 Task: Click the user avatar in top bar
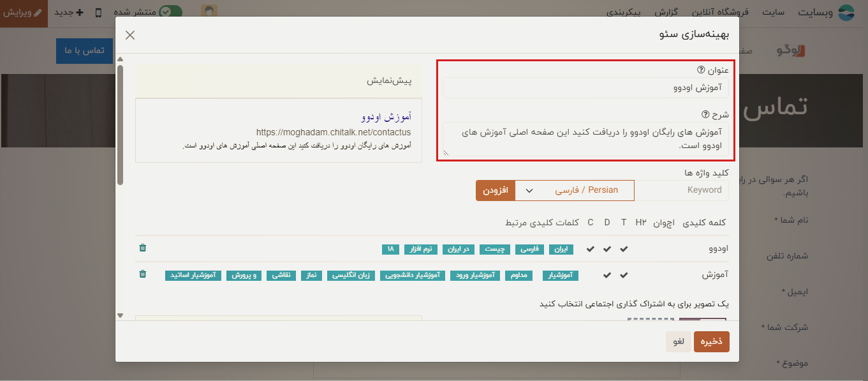pyautogui.click(x=209, y=12)
